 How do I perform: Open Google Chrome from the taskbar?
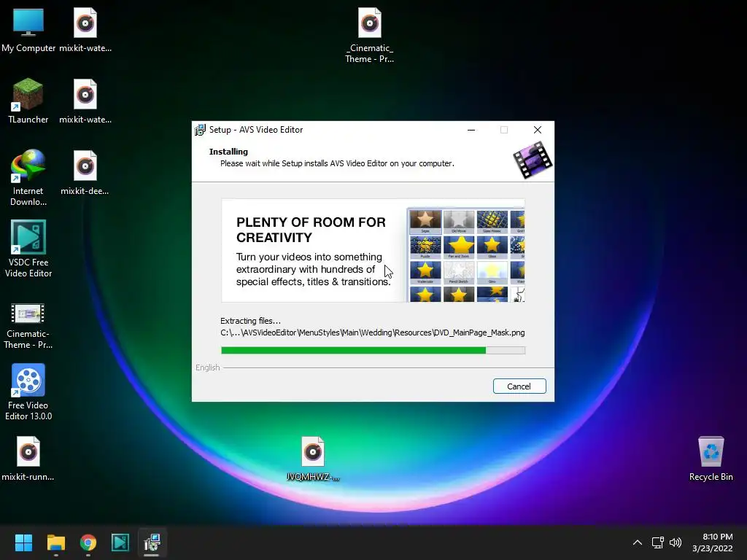click(x=88, y=542)
